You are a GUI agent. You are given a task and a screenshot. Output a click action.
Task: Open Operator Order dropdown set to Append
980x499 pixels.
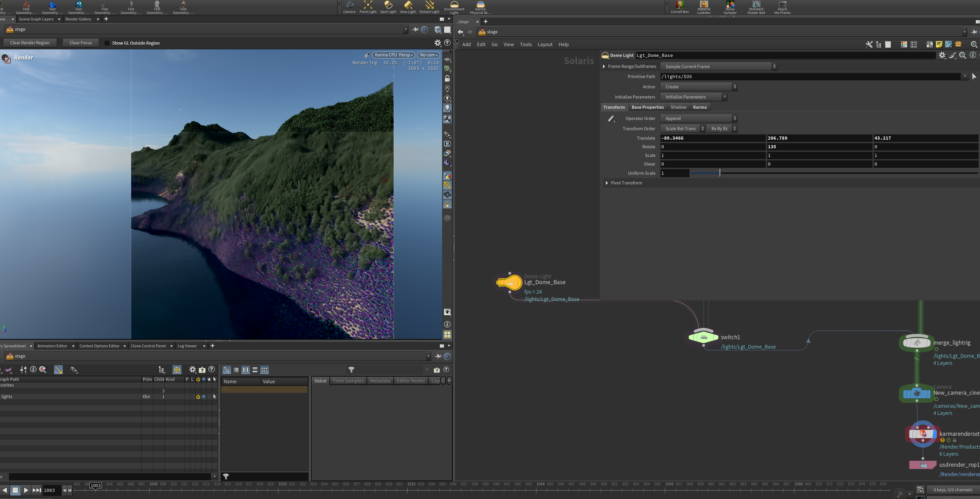699,118
